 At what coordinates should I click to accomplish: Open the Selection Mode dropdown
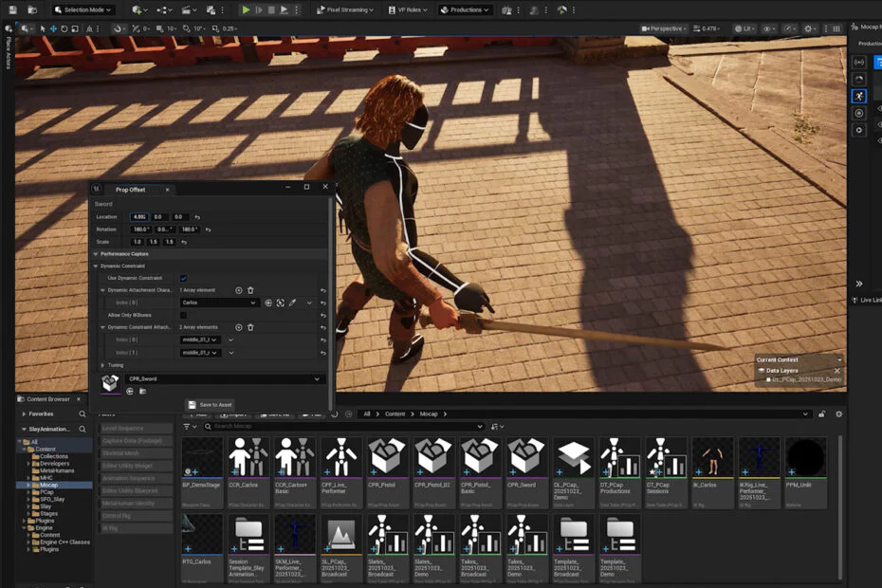(x=83, y=9)
